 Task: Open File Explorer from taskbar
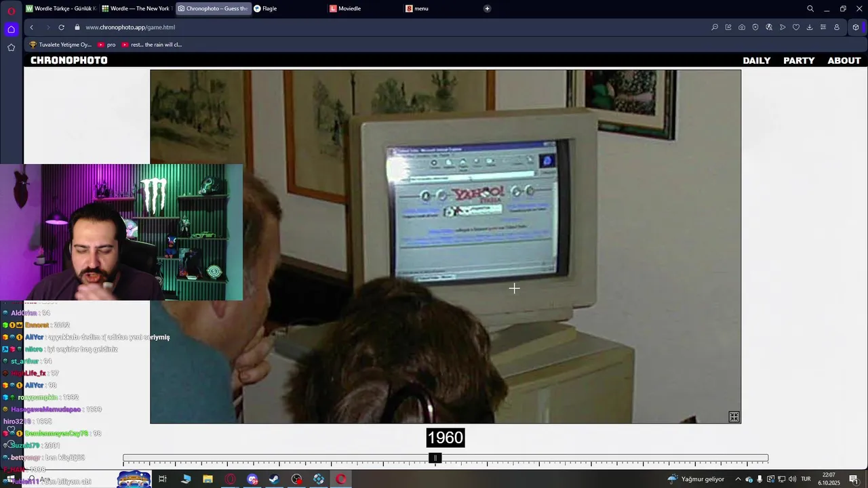tap(208, 479)
